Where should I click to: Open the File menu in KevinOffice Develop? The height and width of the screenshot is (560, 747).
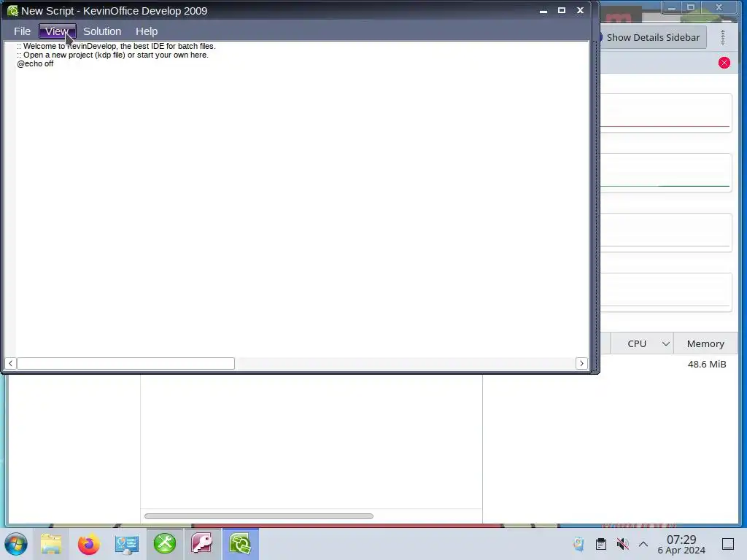22,31
